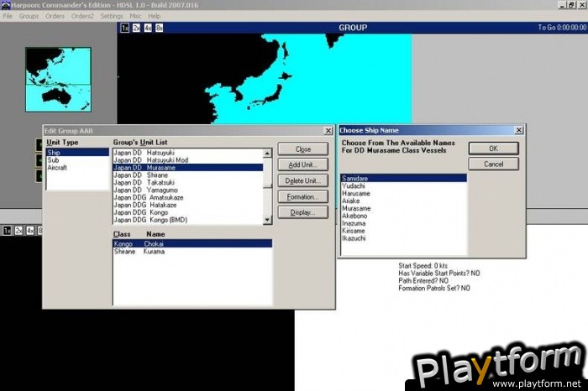Open the Orders menu

(55, 16)
